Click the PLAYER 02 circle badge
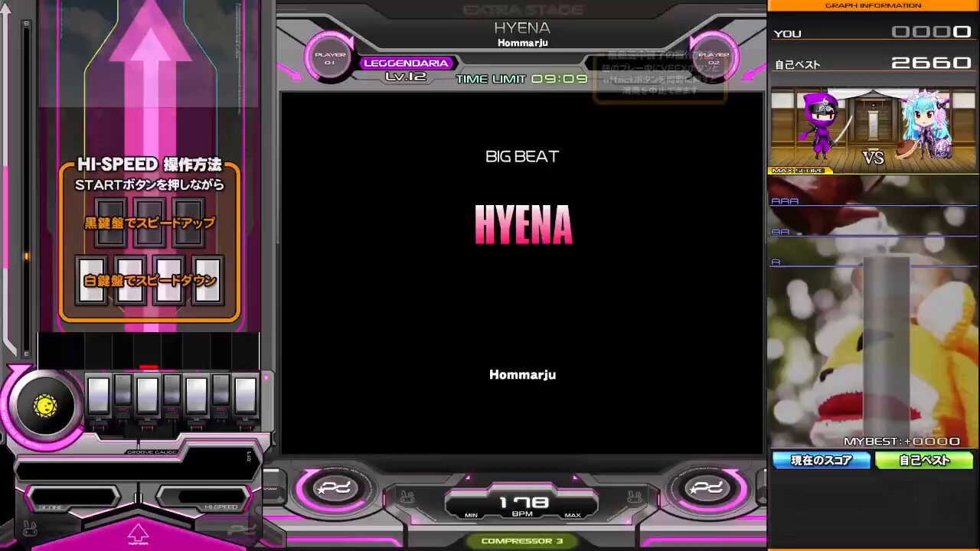 click(714, 58)
